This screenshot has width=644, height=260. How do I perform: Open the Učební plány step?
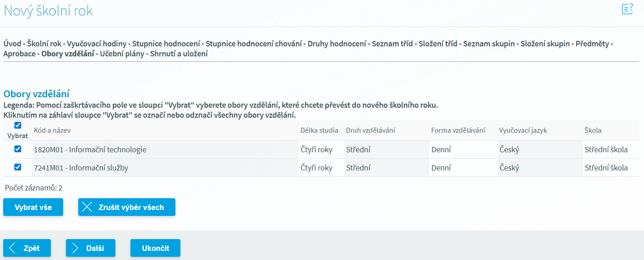pyautogui.click(x=122, y=54)
